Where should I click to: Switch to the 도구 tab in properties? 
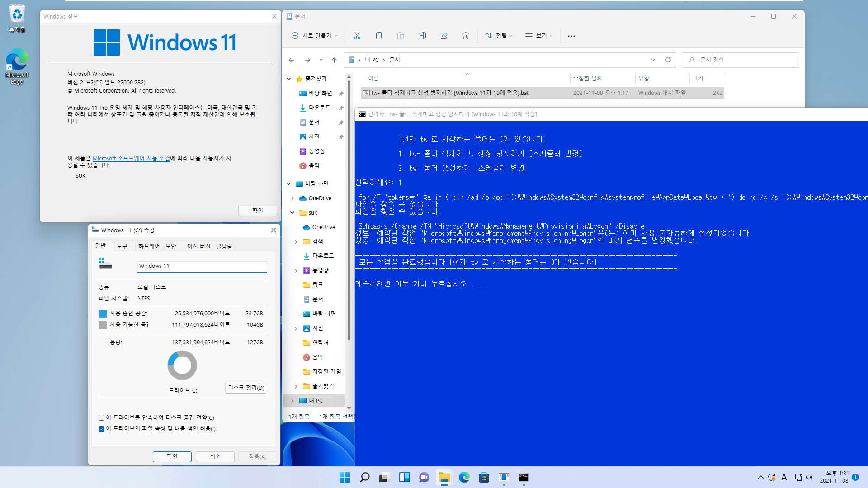pos(122,246)
